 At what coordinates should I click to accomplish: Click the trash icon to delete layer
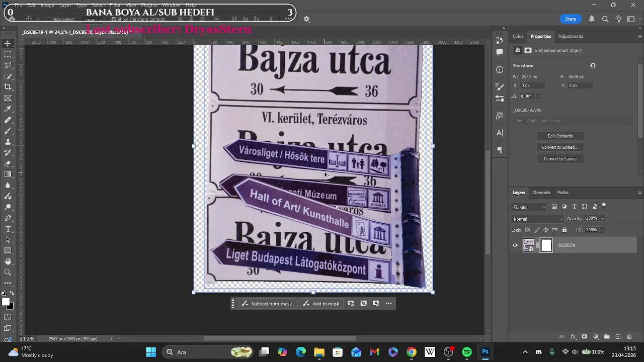pyautogui.click(x=630, y=337)
